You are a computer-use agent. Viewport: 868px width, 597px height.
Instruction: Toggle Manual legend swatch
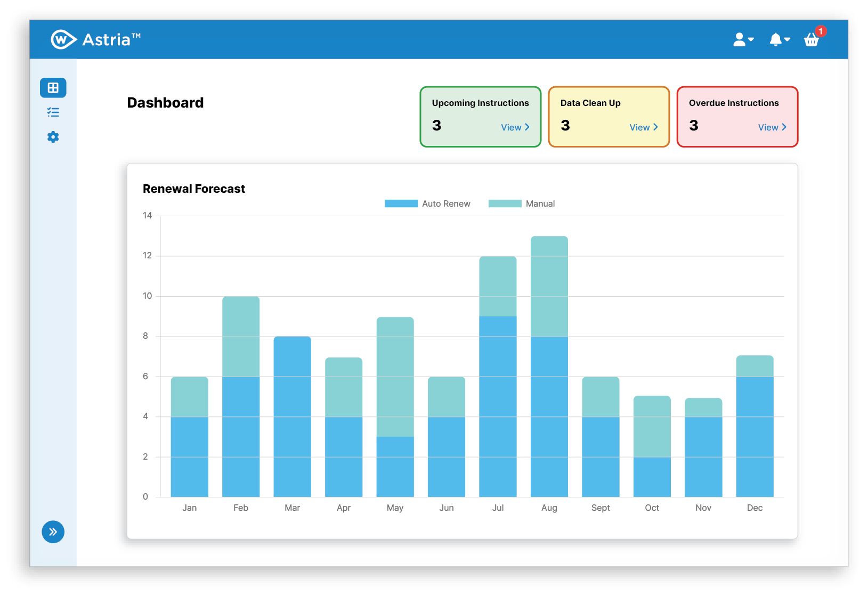tap(505, 203)
